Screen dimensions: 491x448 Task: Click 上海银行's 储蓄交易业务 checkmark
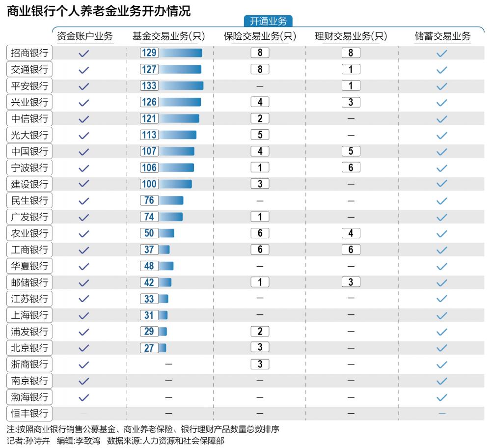click(x=442, y=315)
